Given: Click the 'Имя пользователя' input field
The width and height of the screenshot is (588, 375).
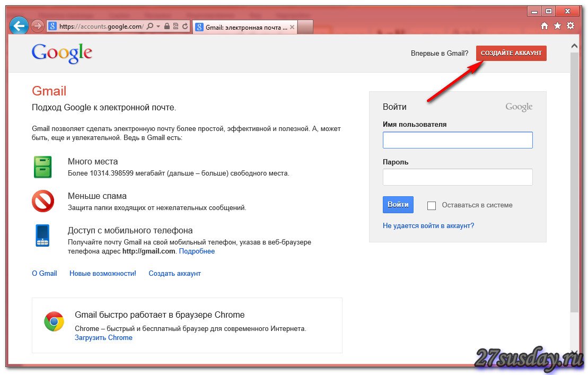Looking at the screenshot, I should [458, 140].
